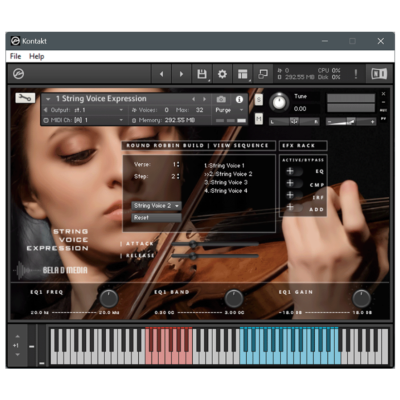This screenshot has height=400, width=400.
Task: Click the Memory: 292.55 MB readout
Action: coord(163,120)
